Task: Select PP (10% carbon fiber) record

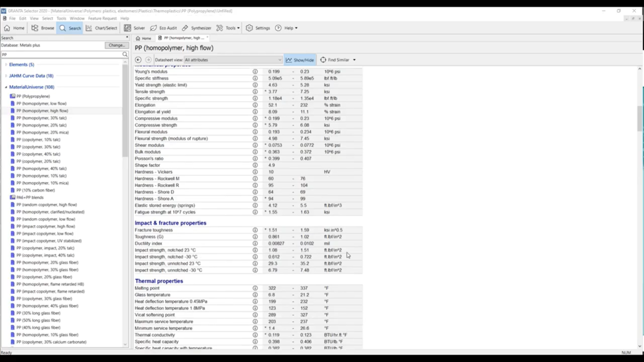Action: [x=35, y=190]
